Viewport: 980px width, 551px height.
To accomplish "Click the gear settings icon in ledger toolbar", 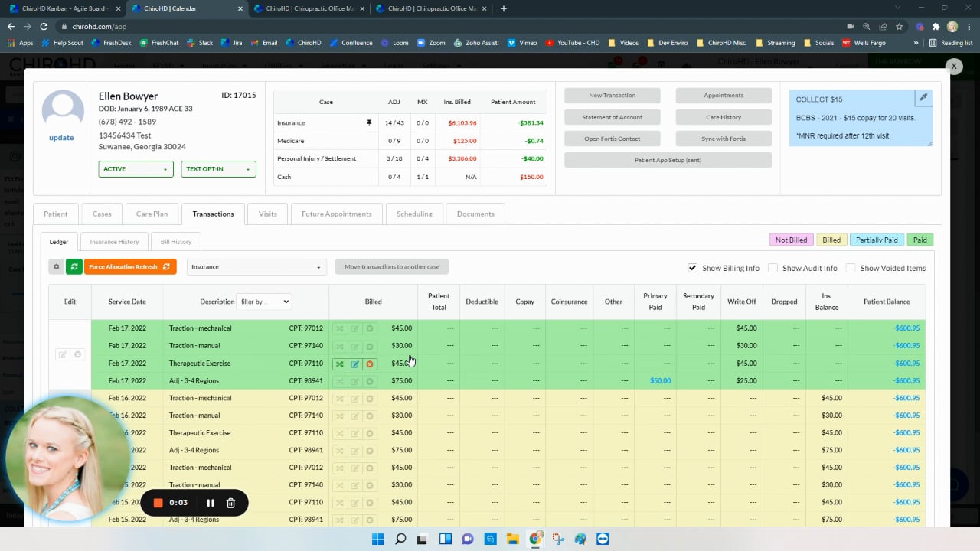I will coord(56,266).
